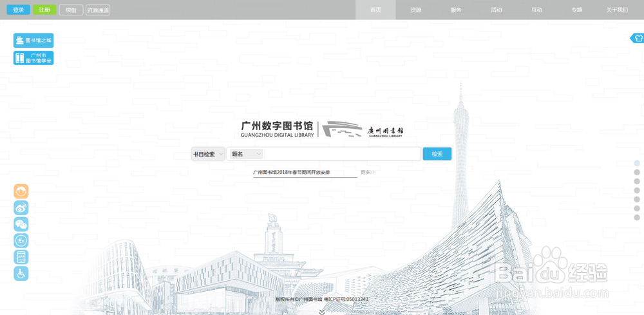
Task: Expand the 书目检索 search type dropdown
Action: [208, 154]
